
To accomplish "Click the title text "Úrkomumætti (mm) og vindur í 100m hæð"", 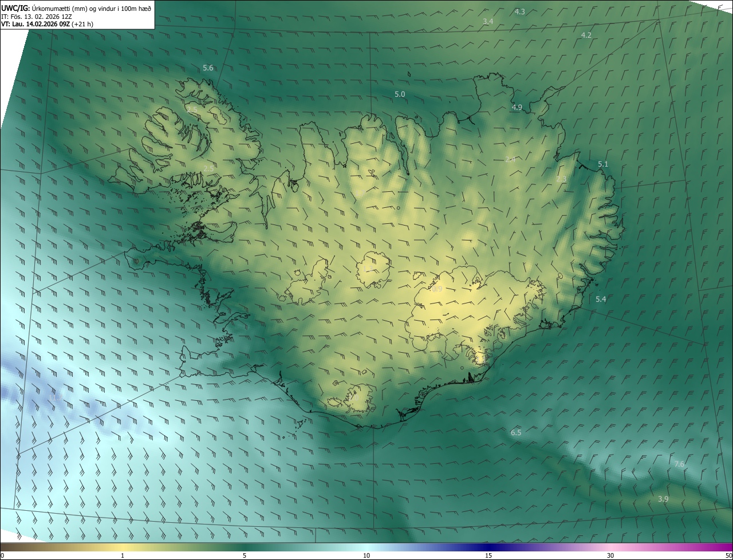I will [92, 7].
